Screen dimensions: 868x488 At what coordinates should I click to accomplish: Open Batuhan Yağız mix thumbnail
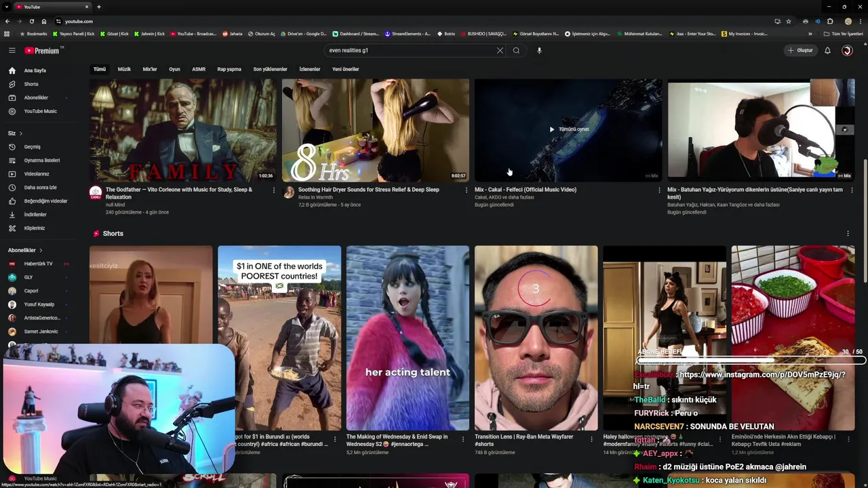click(x=761, y=130)
